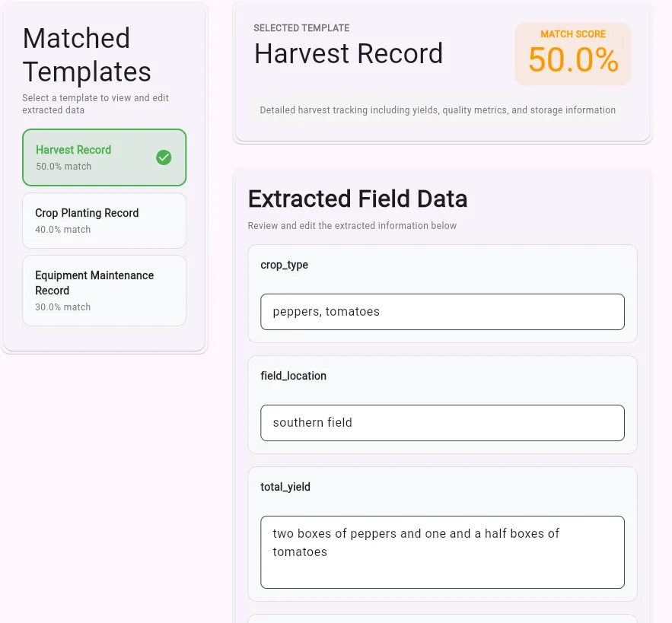The height and width of the screenshot is (623, 672).
Task: Select the Harvest Record template card
Action: pyautogui.click(x=91, y=157)
